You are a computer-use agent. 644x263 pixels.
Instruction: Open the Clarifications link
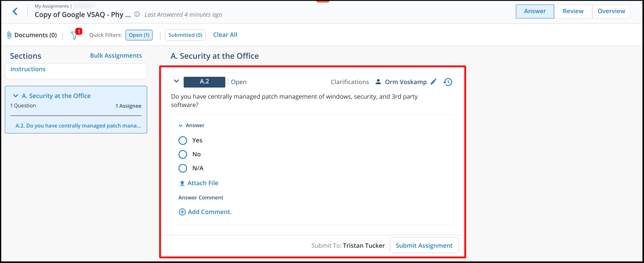(x=350, y=82)
